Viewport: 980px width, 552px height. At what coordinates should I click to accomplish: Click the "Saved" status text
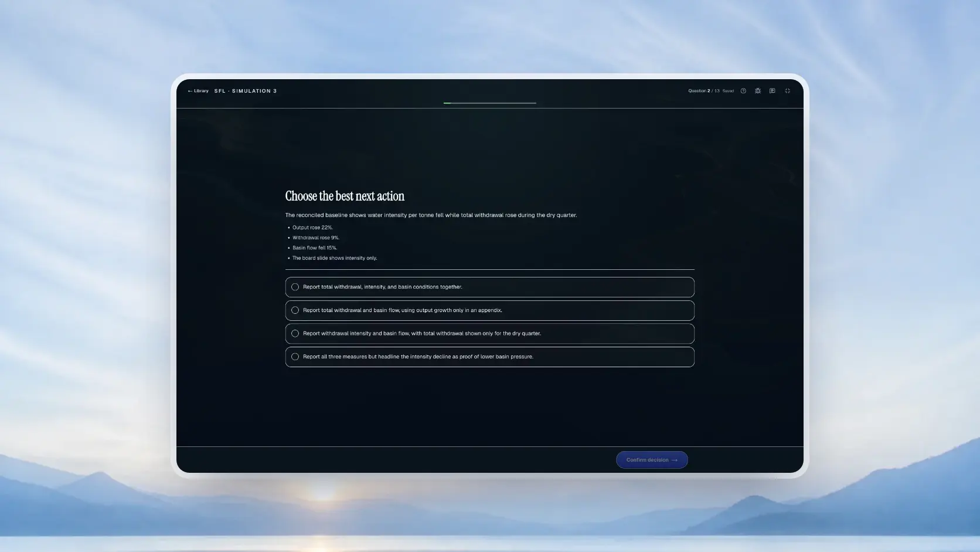coord(728,91)
